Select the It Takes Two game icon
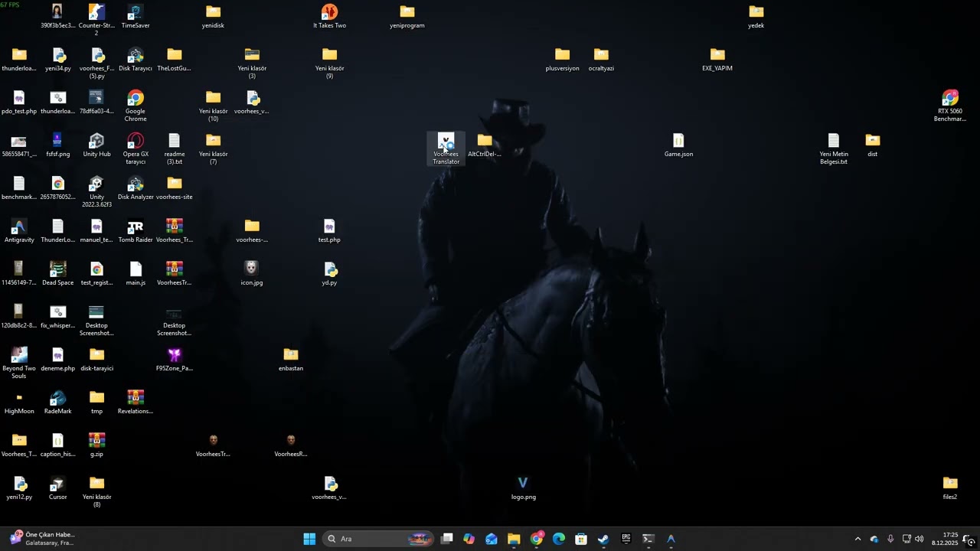Screen dimensions: 980x551 [x=329, y=17]
